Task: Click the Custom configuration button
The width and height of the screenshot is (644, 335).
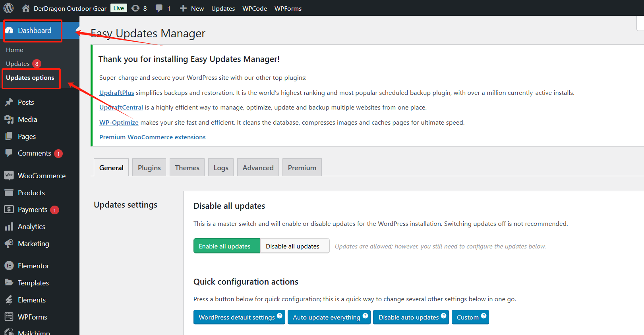Action: 470,317
